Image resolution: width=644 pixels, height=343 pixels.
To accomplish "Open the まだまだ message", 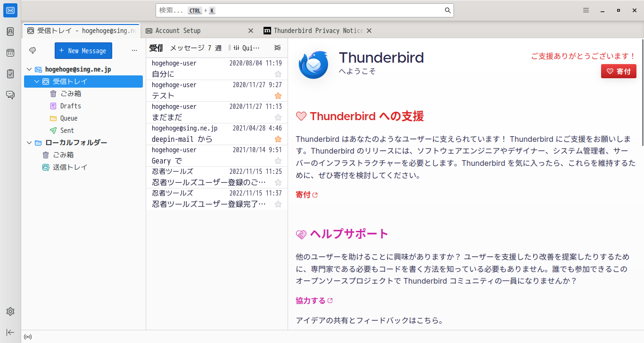I will point(217,112).
